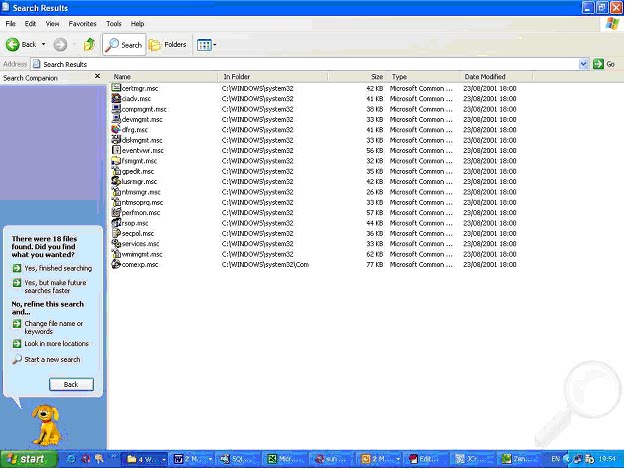Click the taskbar clock showing 19:54
The width and height of the screenshot is (625, 469).
click(x=607, y=459)
